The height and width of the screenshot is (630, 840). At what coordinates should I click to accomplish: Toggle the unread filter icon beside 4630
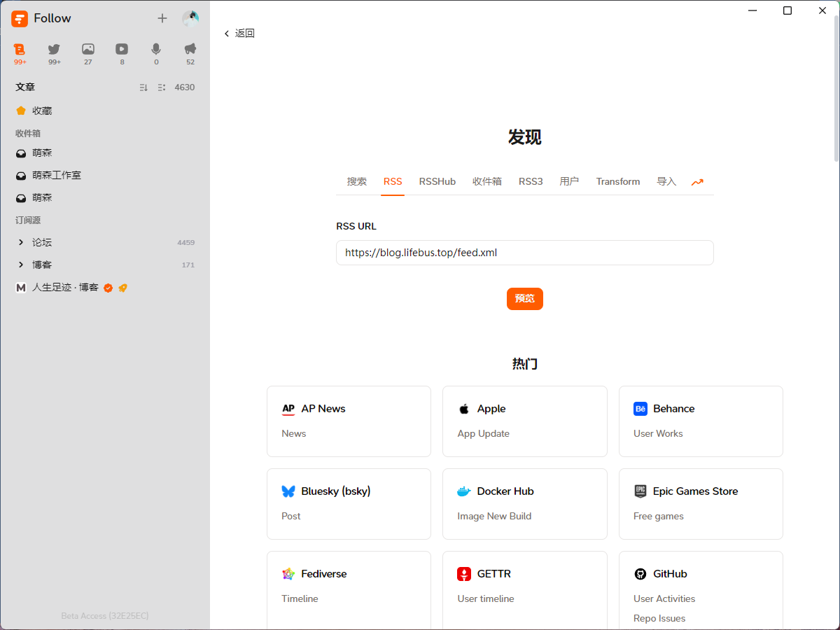click(162, 87)
